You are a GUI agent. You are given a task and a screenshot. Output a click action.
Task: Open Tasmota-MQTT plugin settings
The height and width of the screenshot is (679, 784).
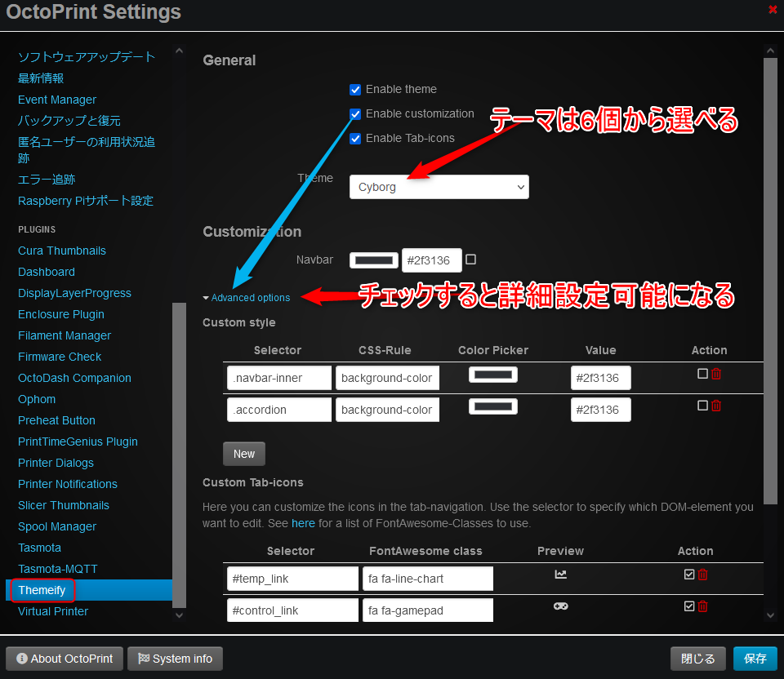pyautogui.click(x=57, y=569)
